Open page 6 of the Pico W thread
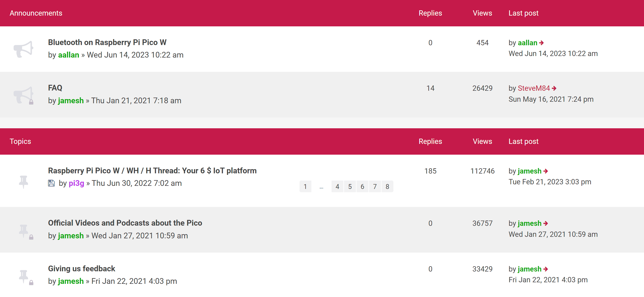This screenshot has width=644, height=297. tap(362, 187)
